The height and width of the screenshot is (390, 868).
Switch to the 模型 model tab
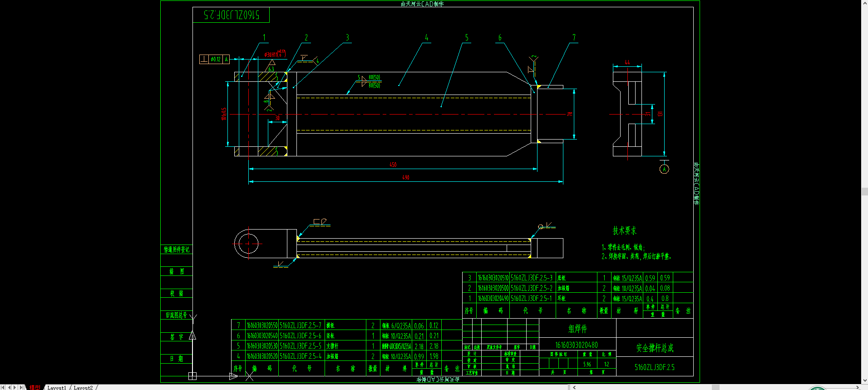click(x=35, y=387)
